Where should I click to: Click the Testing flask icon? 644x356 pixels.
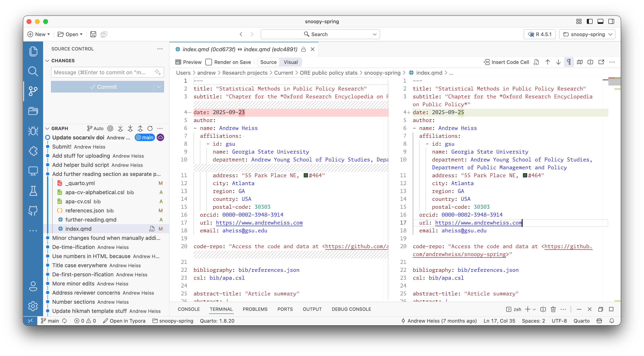33,191
